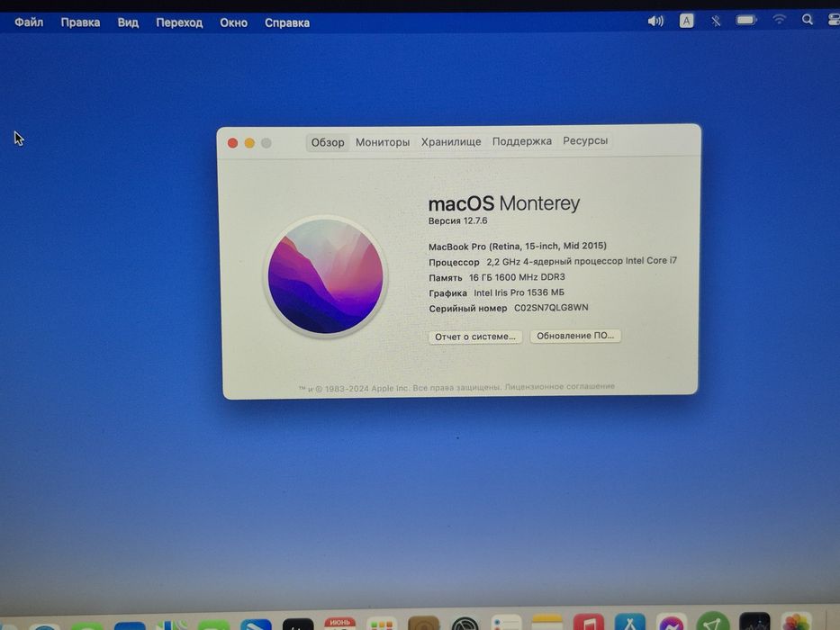The width and height of the screenshot is (840, 630).
Task: Open the Переход menu
Action: pos(179,23)
